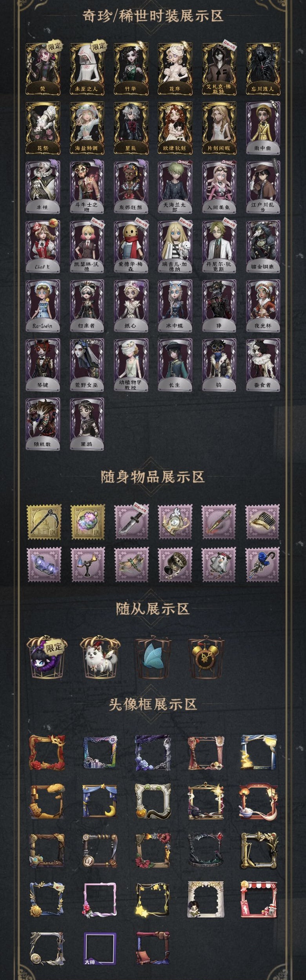The image size is (306, 980).
Task: Click the lotus flower accessory stamp
Action: click(88, 522)
